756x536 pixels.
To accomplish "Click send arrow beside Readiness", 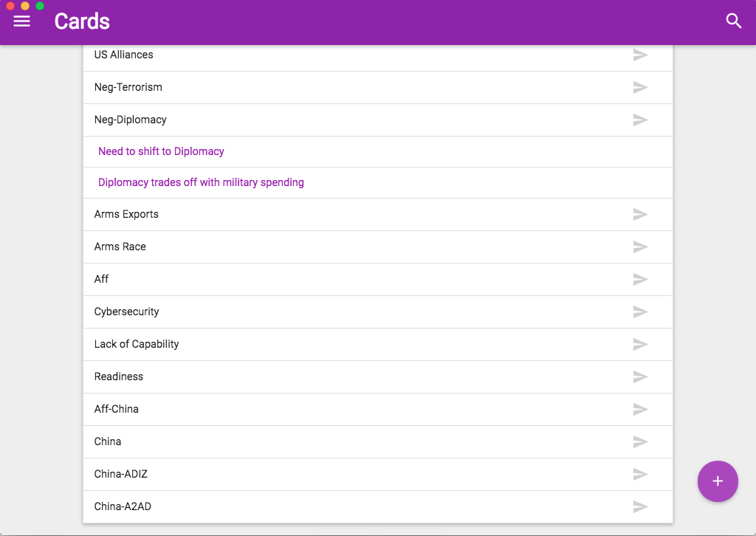I will point(640,377).
